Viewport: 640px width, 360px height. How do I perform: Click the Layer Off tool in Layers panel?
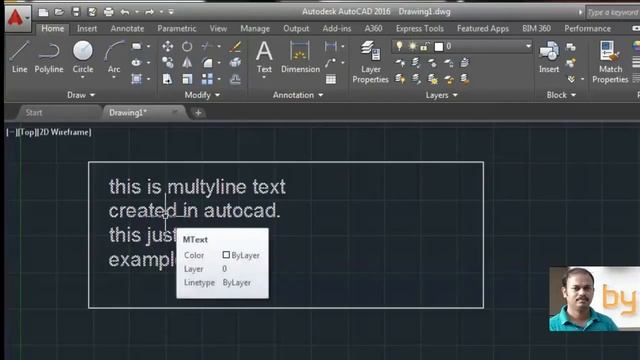coord(400,62)
